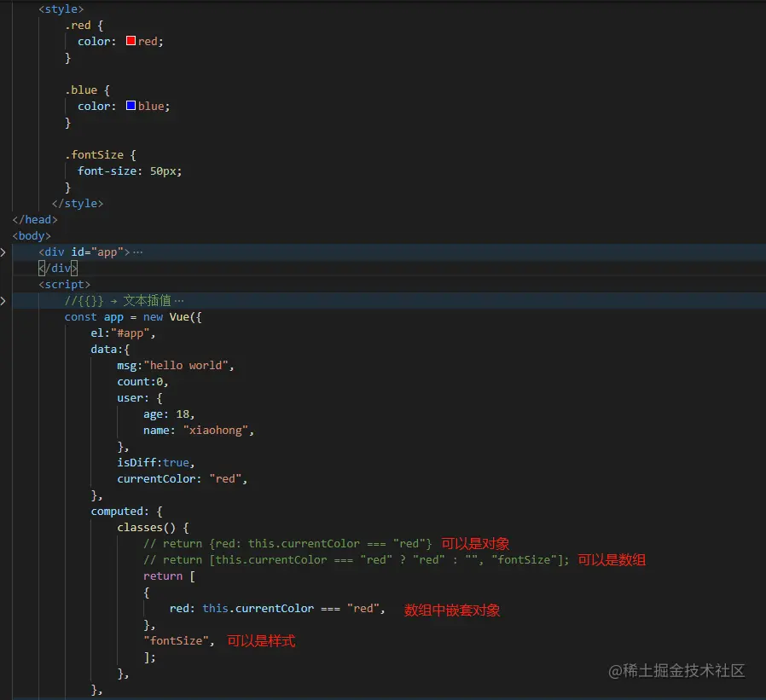
Task: Click the opening <style> tag
Action: (x=61, y=9)
